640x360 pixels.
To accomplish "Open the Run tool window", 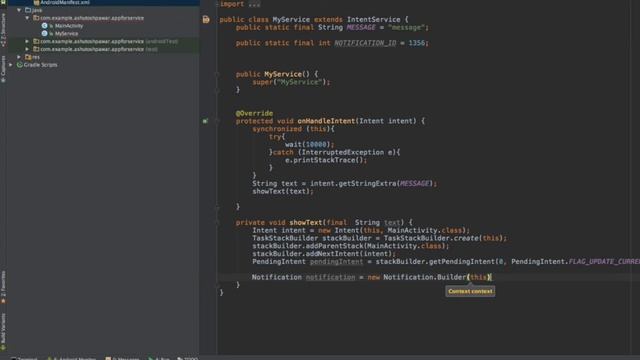I will pyautogui.click(x=159, y=358).
